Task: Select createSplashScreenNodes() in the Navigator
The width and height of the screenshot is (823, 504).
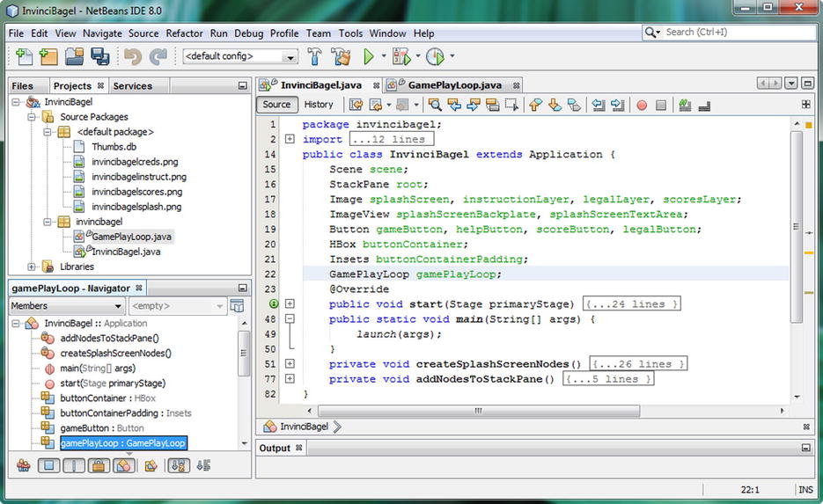Action: [115, 353]
